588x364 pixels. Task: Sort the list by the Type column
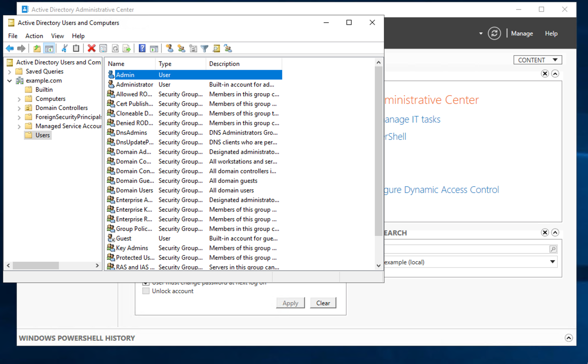(x=180, y=64)
